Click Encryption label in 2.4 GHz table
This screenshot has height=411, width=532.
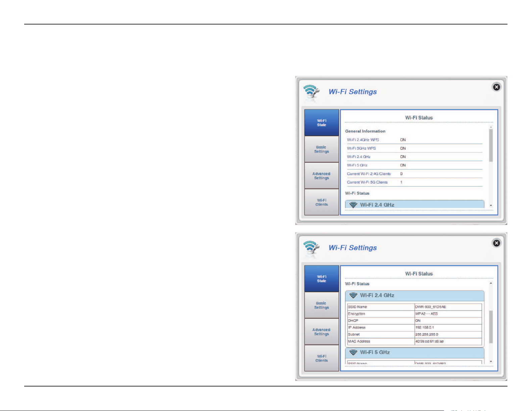point(356,314)
